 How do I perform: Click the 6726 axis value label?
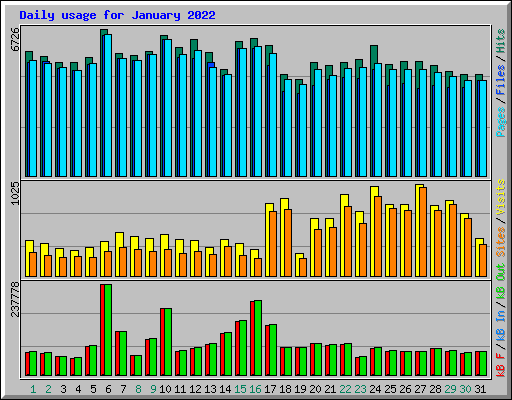(15, 39)
